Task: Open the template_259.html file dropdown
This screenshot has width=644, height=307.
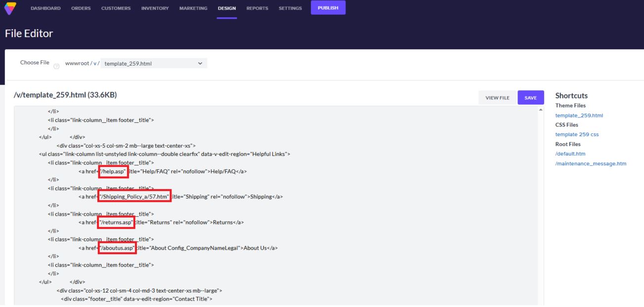Action: (153, 63)
